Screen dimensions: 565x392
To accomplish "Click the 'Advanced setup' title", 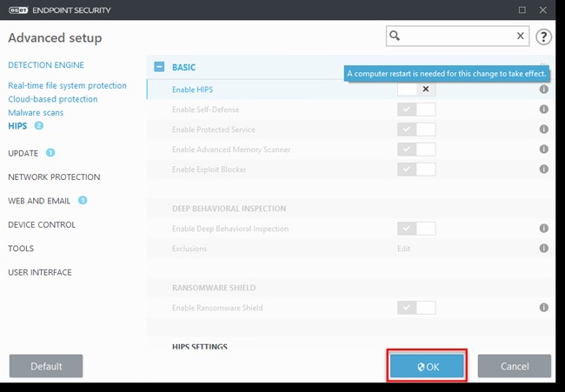I will [55, 38].
